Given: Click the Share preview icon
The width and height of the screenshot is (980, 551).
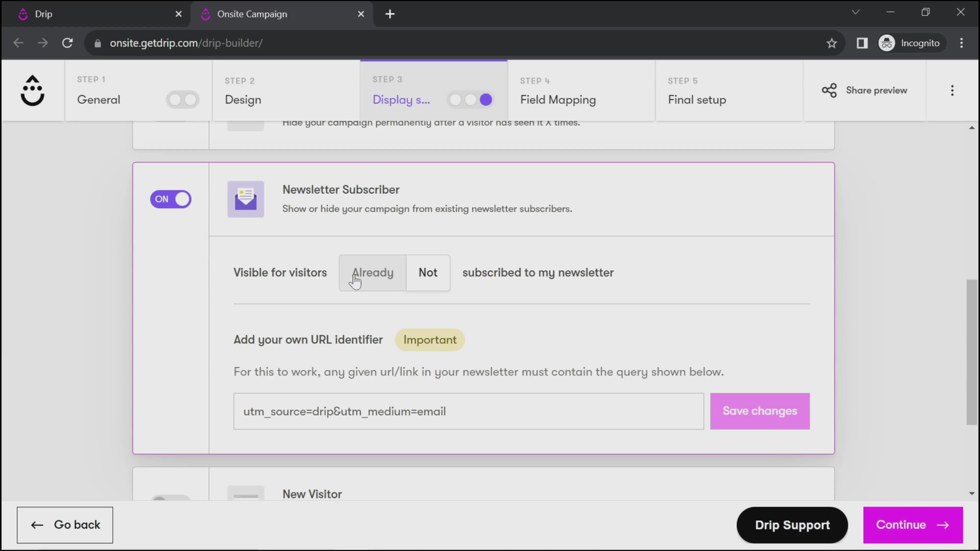Looking at the screenshot, I should (x=829, y=90).
